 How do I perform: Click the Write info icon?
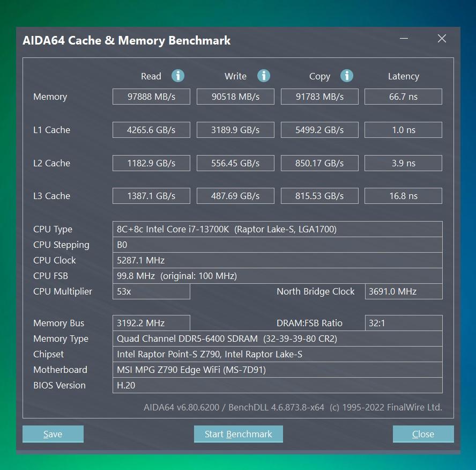point(264,76)
